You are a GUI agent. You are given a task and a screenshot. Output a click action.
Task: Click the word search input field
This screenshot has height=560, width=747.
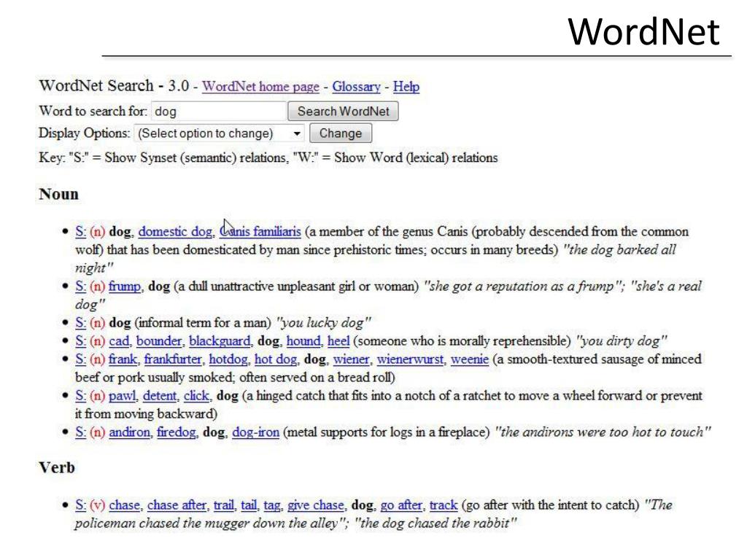[x=219, y=112]
